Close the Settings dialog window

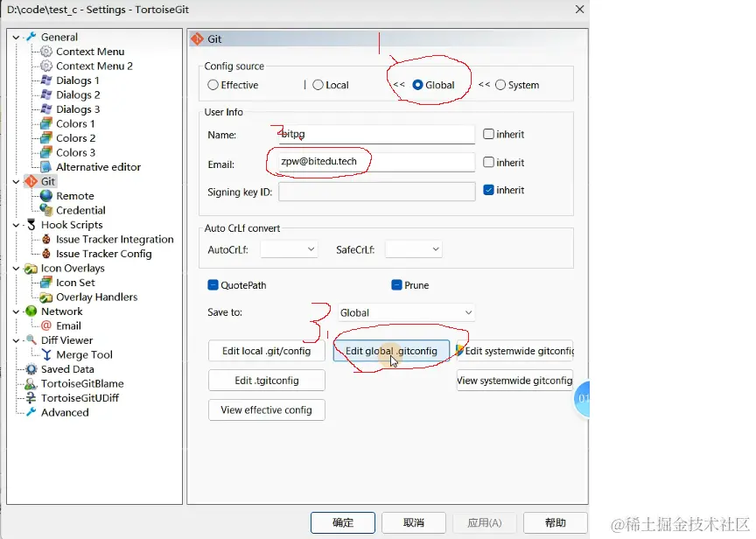click(580, 9)
